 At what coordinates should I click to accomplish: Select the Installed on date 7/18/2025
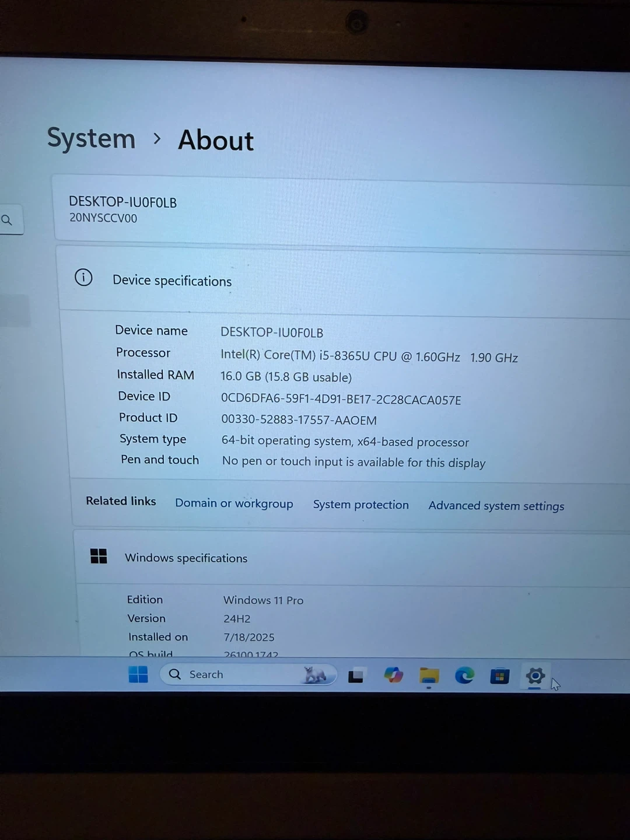pos(249,638)
